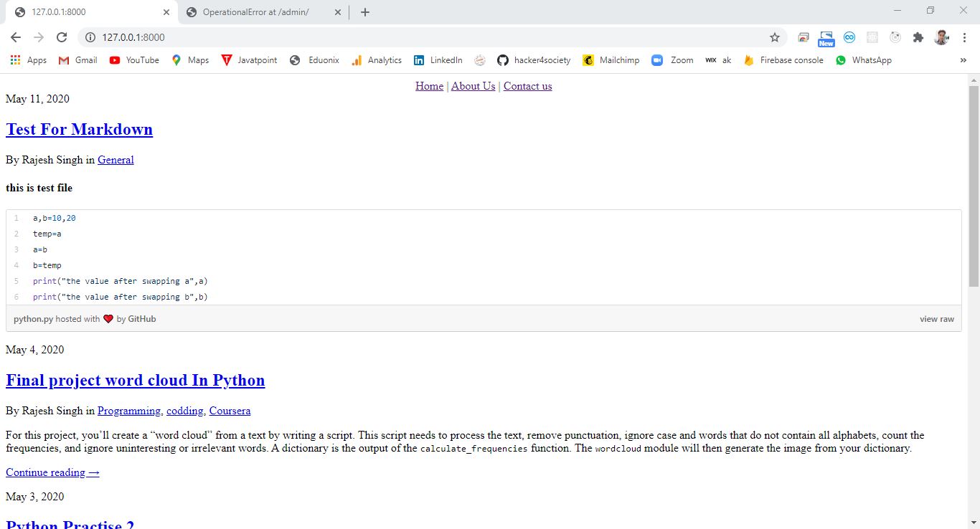
Task: Follow the Continue reading link
Action: [52, 472]
